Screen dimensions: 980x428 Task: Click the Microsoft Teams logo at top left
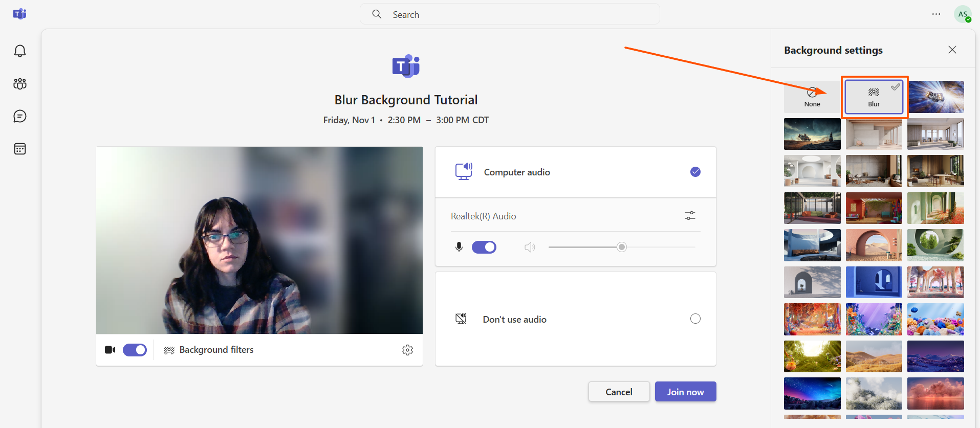coord(20,14)
